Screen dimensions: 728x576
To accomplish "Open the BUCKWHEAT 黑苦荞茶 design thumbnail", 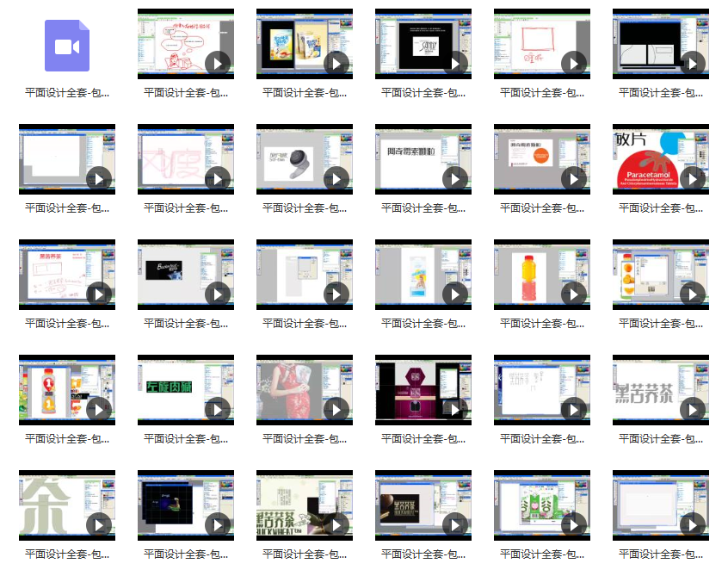I will [304, 505].
